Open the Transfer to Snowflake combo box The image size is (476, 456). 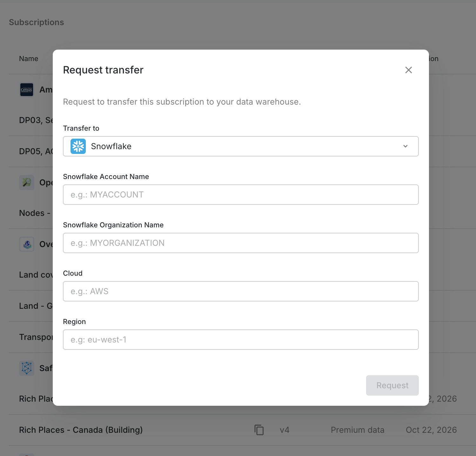[241, 146]
